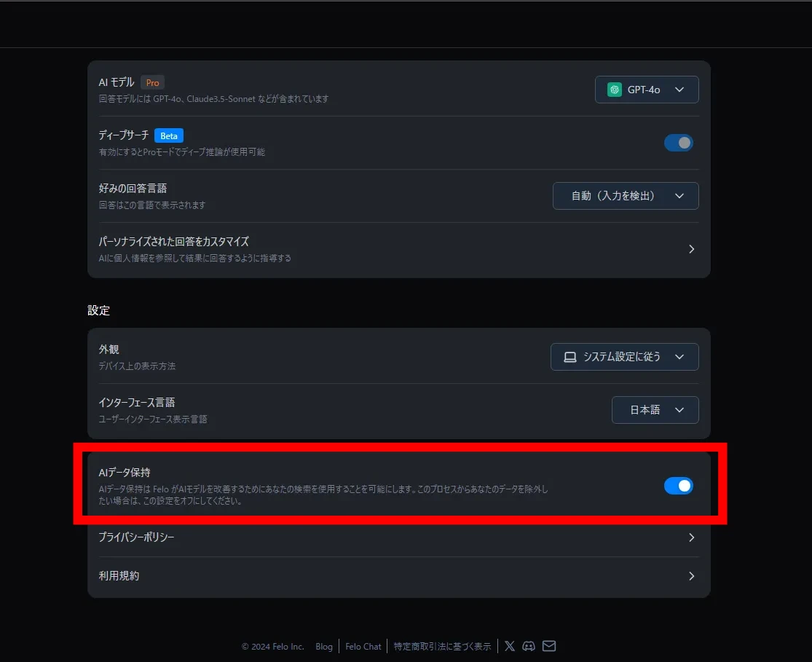
Task: Click the Beta badge beside ディープサーチ
Action: coord(169,135)
